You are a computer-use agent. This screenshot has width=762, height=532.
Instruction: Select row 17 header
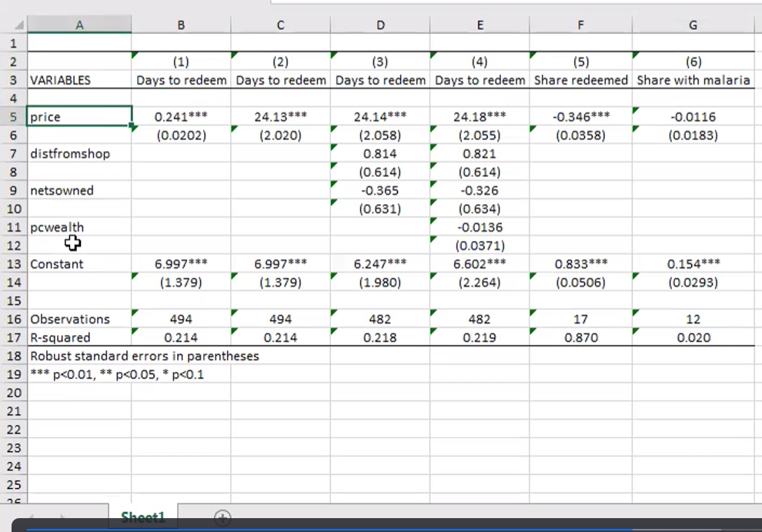(x=13, y=337)
